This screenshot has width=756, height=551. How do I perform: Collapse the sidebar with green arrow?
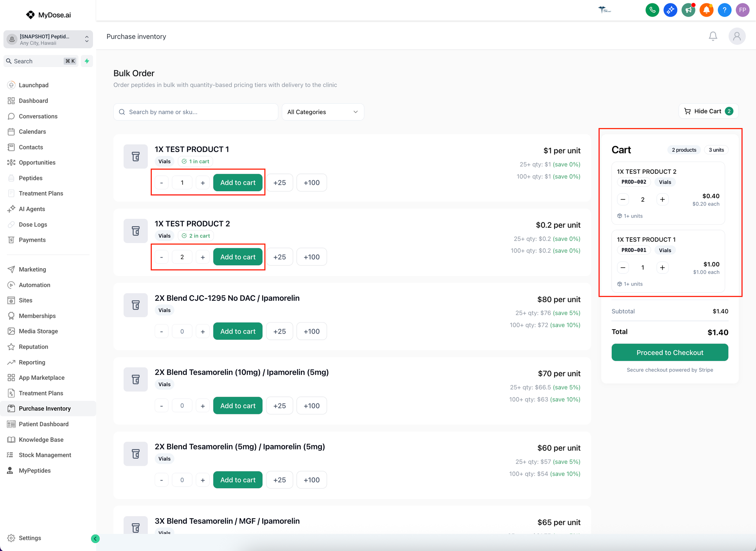[95, 538]
